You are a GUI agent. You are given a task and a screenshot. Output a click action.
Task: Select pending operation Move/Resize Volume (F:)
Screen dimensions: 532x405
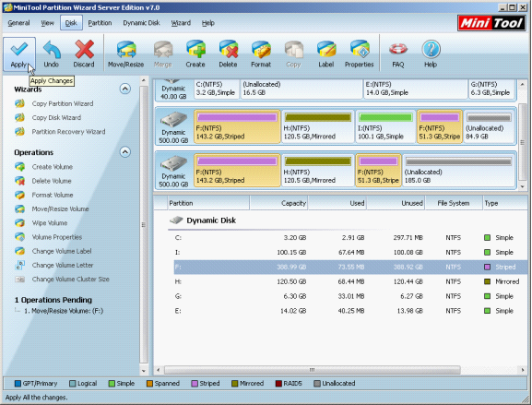64,311
